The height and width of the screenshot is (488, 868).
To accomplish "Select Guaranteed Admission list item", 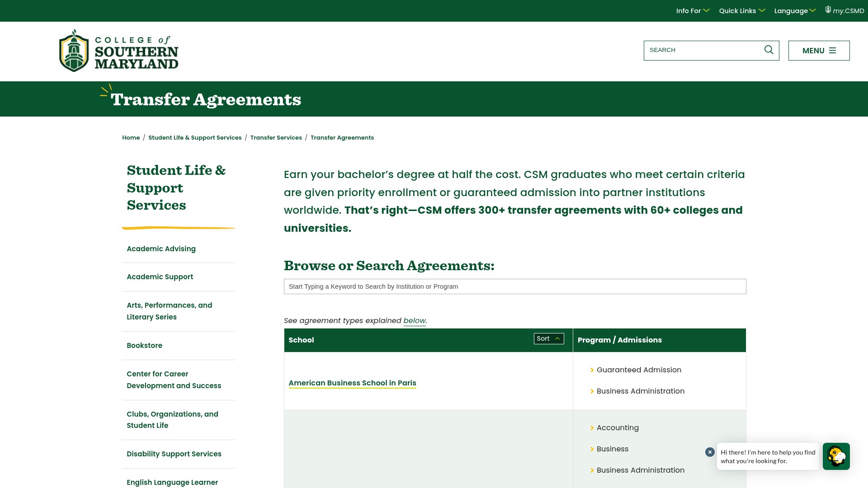I will (639, 370).
